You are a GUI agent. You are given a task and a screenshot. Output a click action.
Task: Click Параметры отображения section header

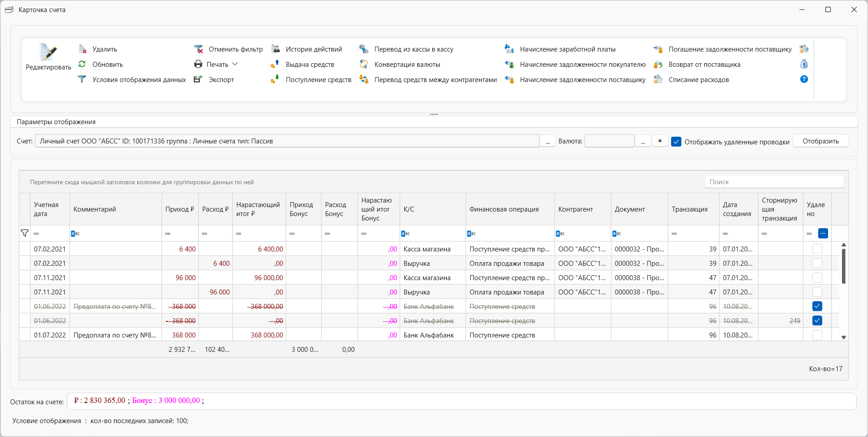point(56,122)
